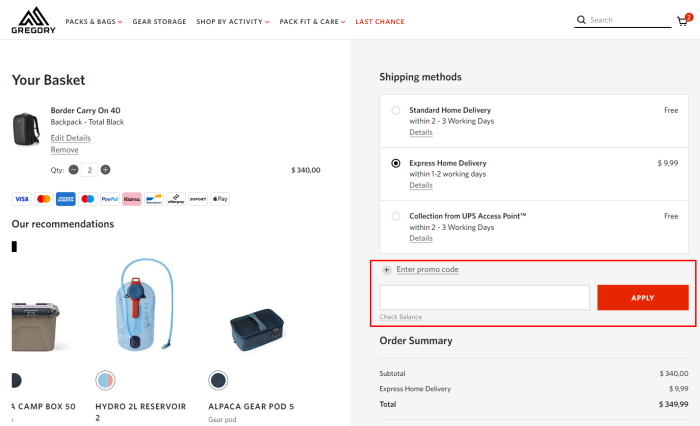Increase quantity with plus button
The height and width of the screenshot is (426, 700).
click(x=106, y=170)
